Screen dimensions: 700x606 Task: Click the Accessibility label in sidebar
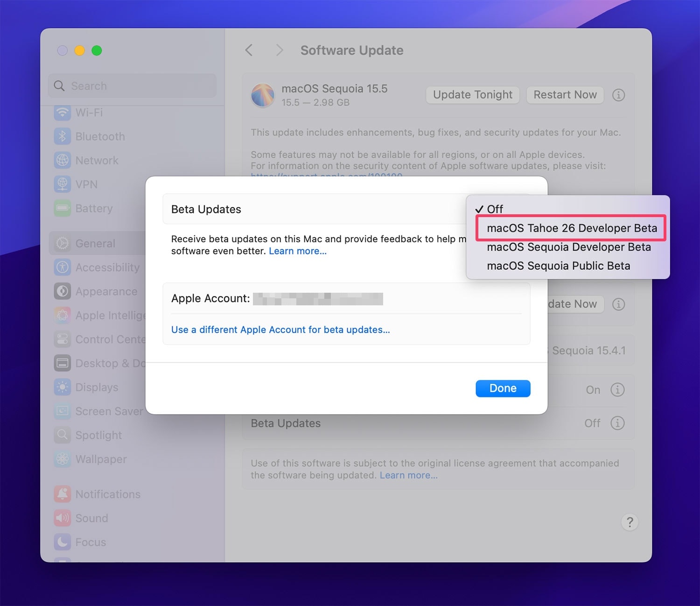point(108,267)
